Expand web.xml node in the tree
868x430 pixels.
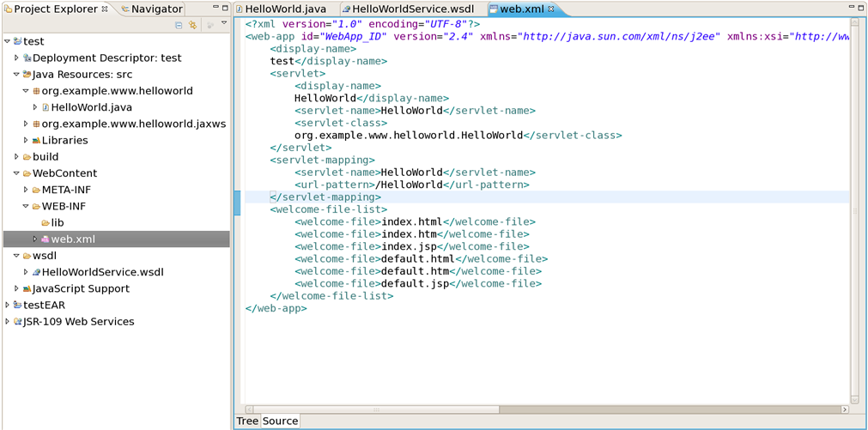pyautogui.click(x=35, y=239)
